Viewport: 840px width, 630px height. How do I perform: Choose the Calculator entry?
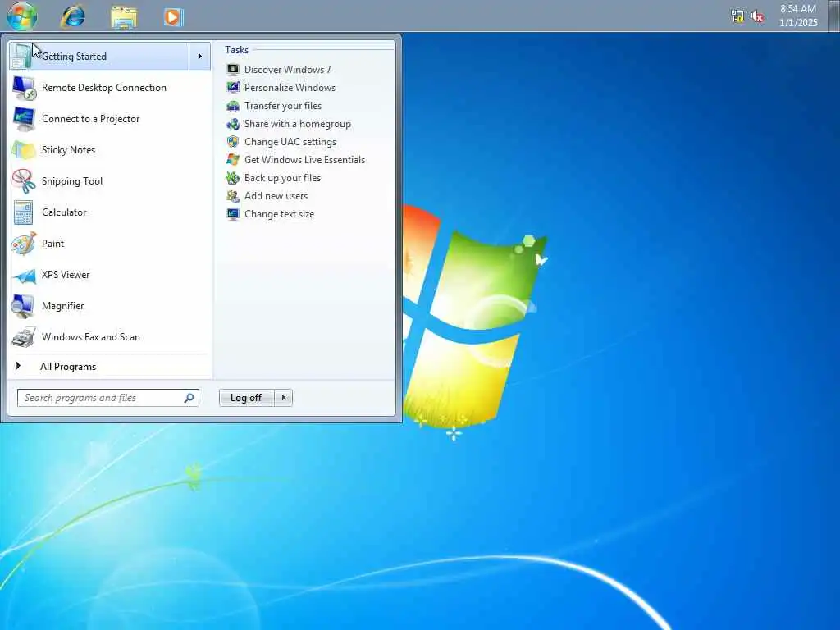click(110, 212)
